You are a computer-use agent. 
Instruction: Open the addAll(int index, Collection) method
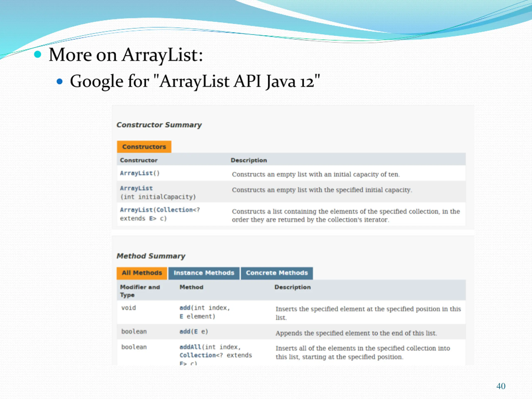190,347
